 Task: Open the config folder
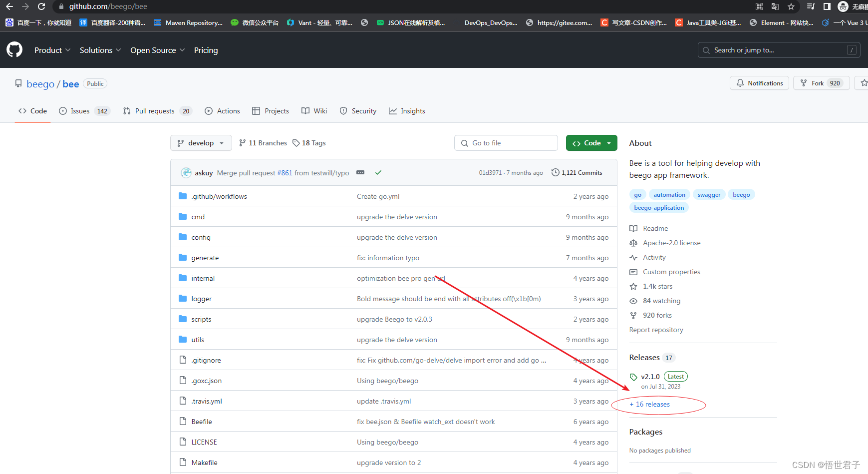coord(201,237)
